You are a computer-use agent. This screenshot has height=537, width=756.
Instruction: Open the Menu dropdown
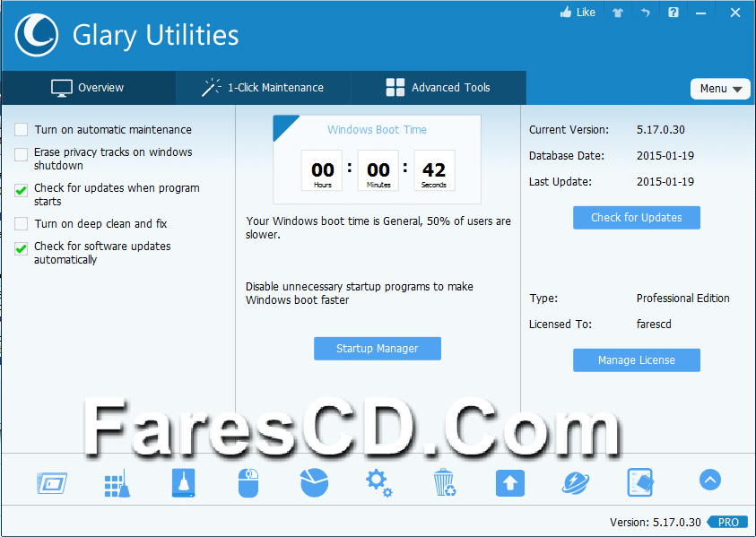tap(720, 89)
